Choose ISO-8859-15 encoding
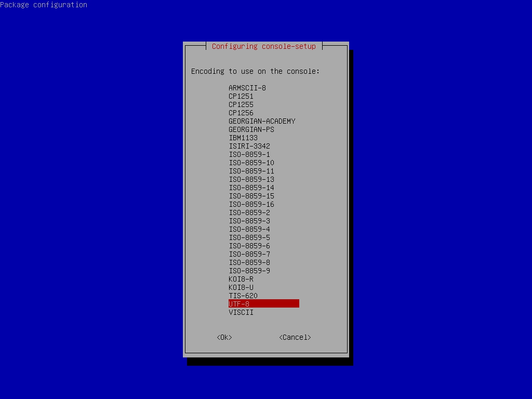 (251, 196)
